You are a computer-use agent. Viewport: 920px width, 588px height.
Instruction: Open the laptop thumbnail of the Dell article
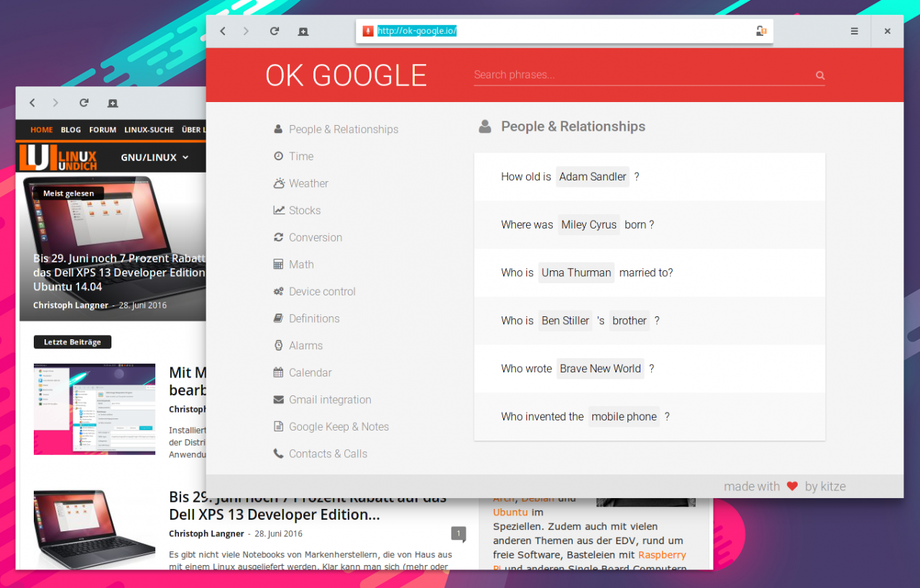click(x=94, y=529)
